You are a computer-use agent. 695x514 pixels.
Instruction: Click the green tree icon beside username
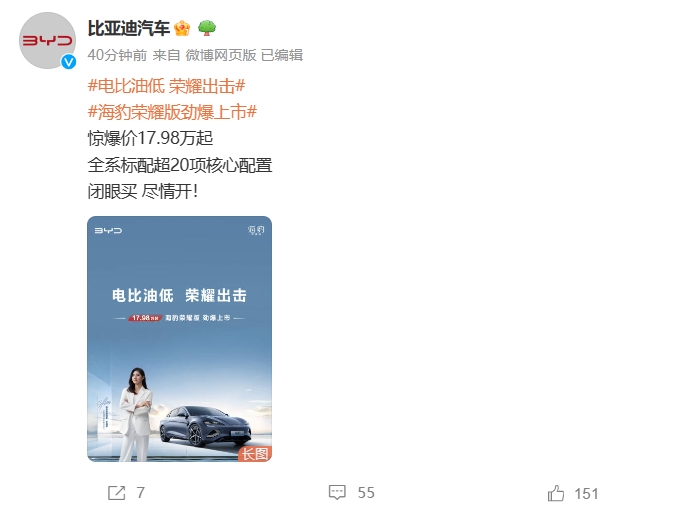(207, 28)
